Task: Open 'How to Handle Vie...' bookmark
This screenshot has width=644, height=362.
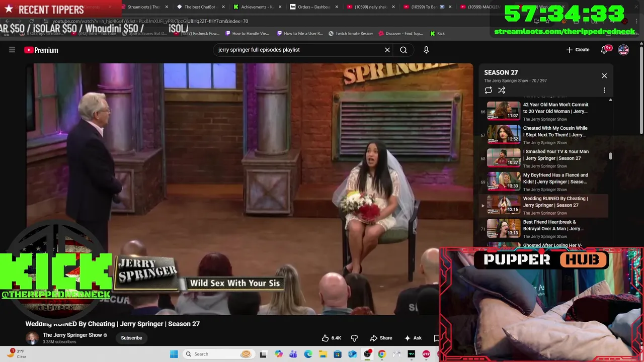Action: [247, 34]
